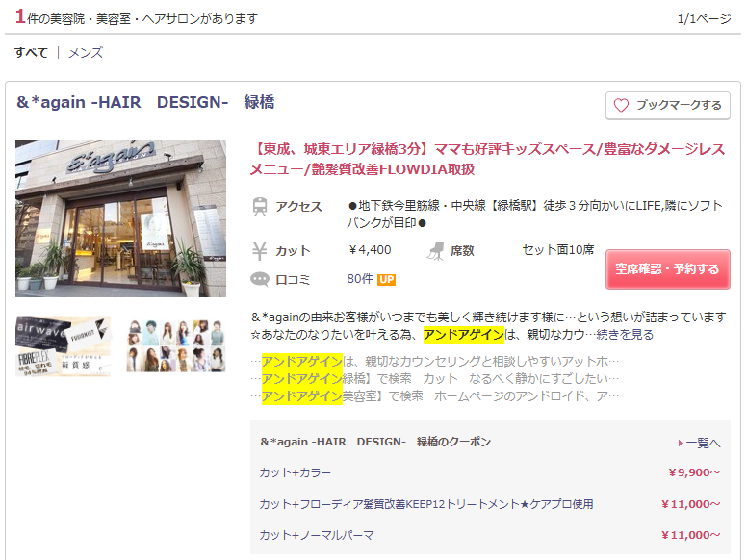Open the airwave thumbnail image

point(63,346)
